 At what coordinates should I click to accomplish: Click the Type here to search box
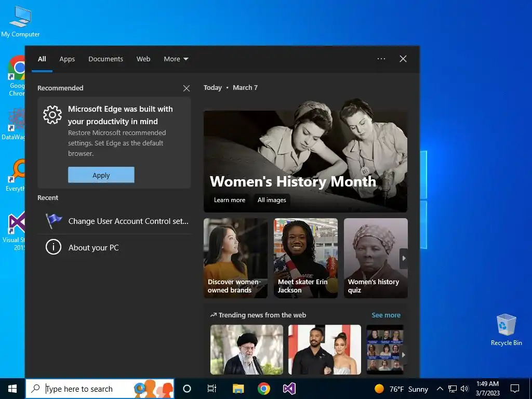pos(100,389)
